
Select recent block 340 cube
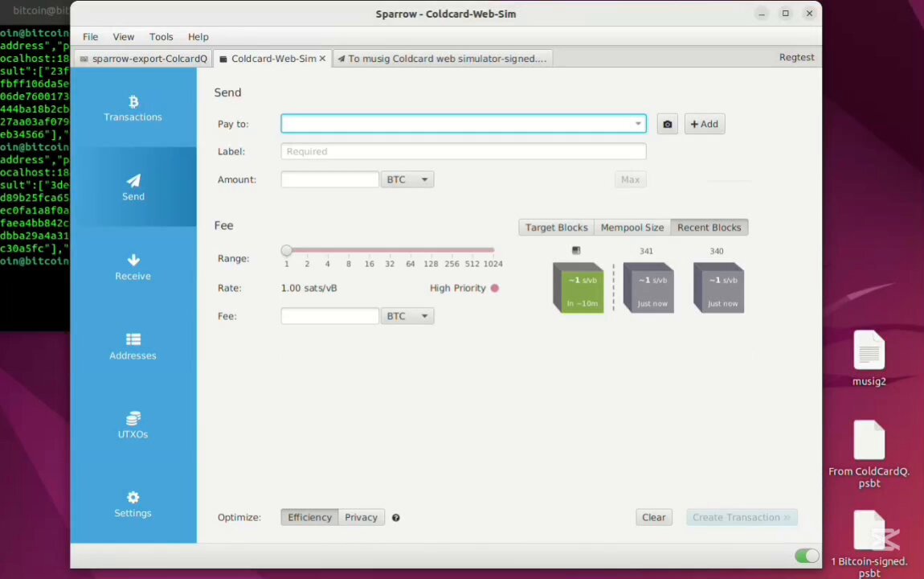[x=718, y=288]
